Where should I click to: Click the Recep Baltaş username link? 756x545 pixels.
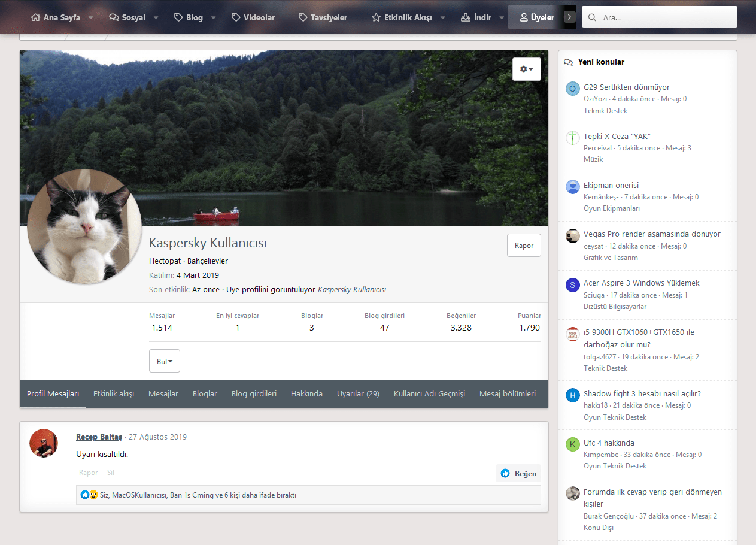click(x=99, y=437)
